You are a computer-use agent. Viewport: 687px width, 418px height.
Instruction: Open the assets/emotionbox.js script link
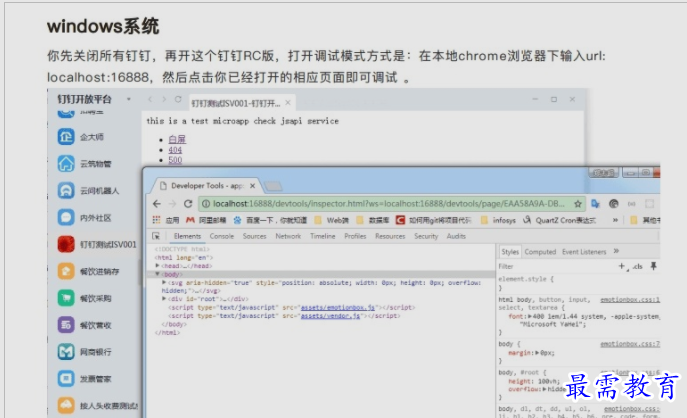click(337, 307)
